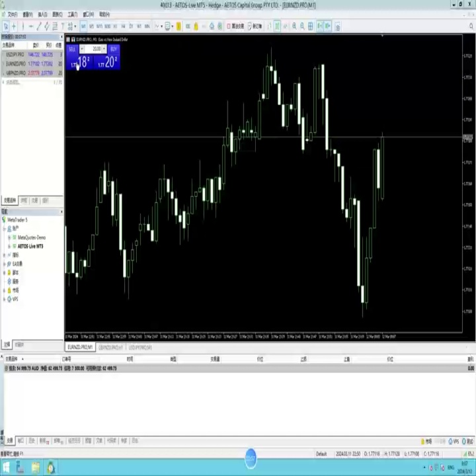Increase the one-click trading volume with up arrow
Screen dimensions: 476x476
[x=104, y=48]
